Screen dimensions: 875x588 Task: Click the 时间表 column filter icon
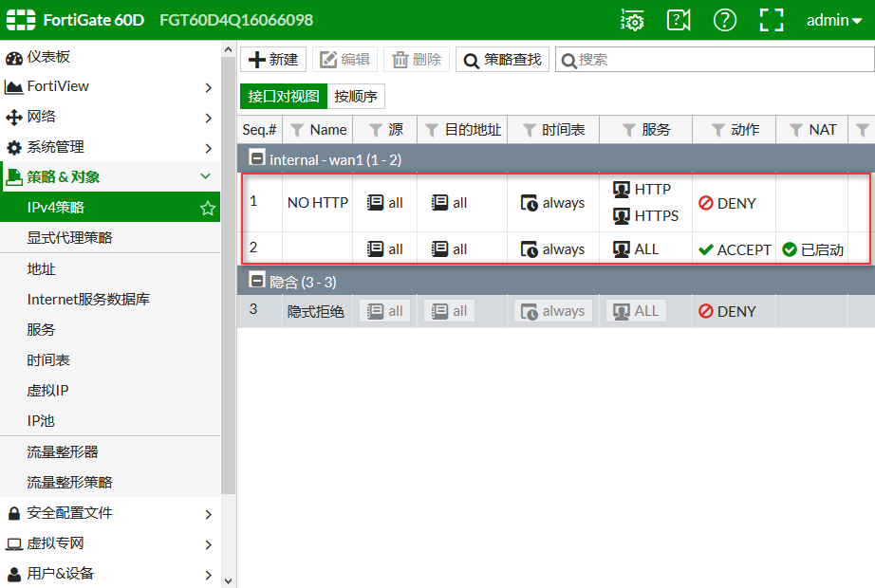529,131
